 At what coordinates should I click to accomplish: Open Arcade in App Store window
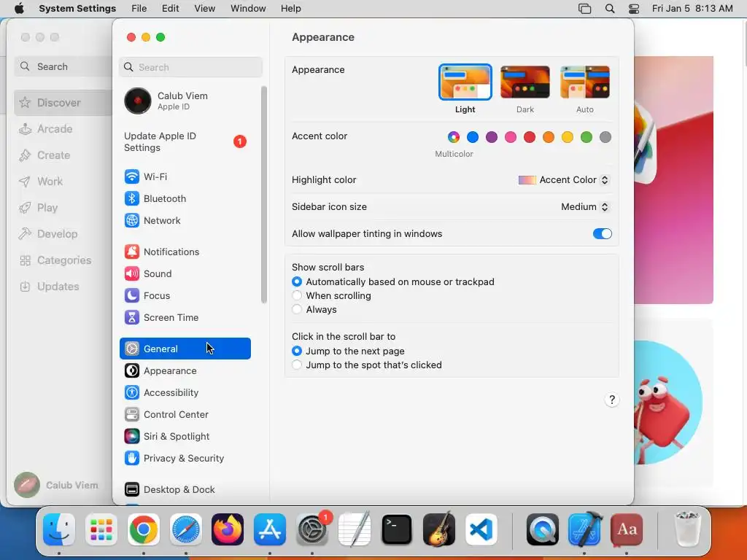click(x=63, y=129)
